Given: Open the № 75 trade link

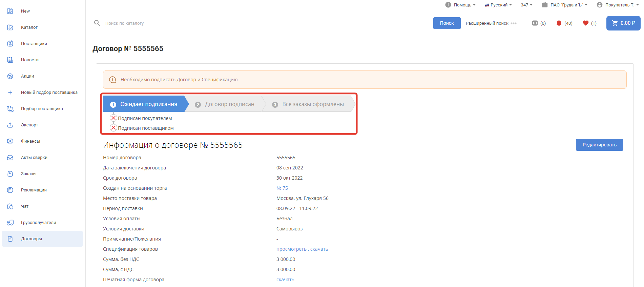Looking at the screenshot, I should coord(282,188).
